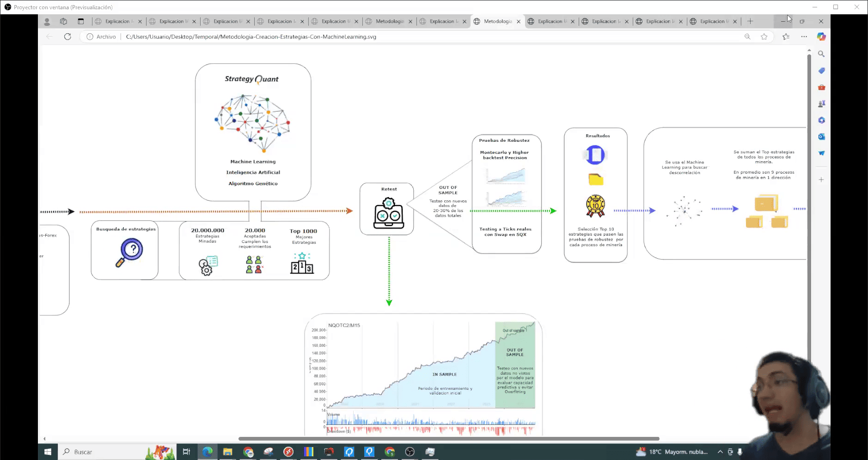
Task: Open the Games chess-piece sidebar icon
Action: pyautogui.click(x=821, y=104)
